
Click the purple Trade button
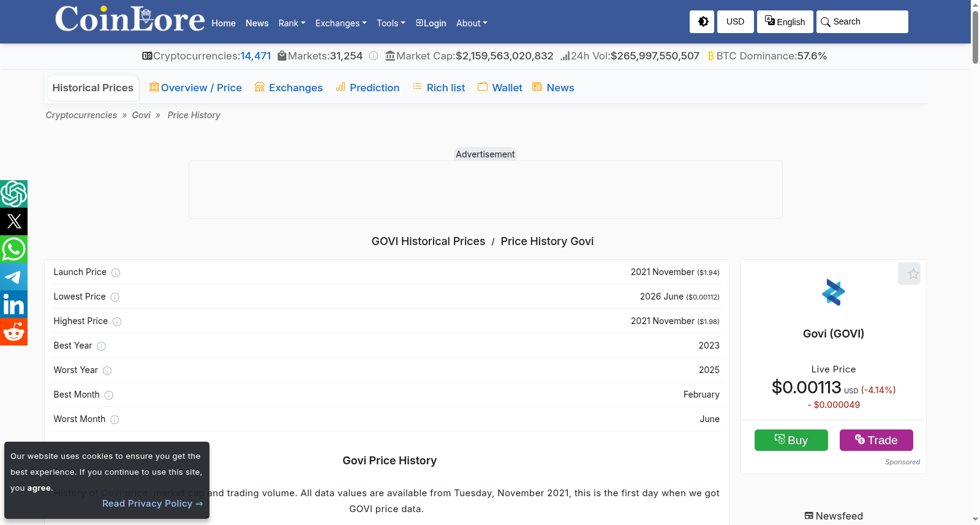coord(876,440)
